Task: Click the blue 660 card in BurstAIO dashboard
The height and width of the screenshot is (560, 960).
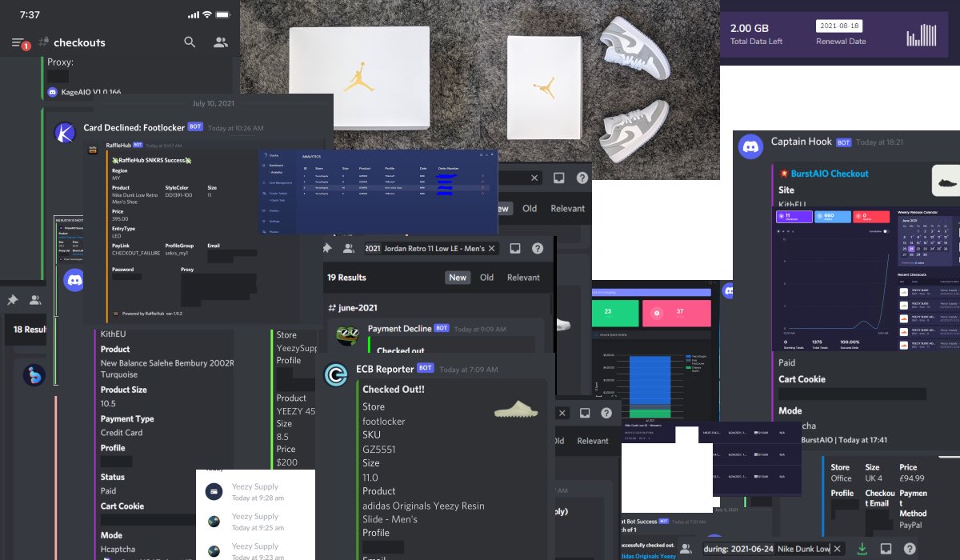Action: pyautogui.click(x=832, y=217)
